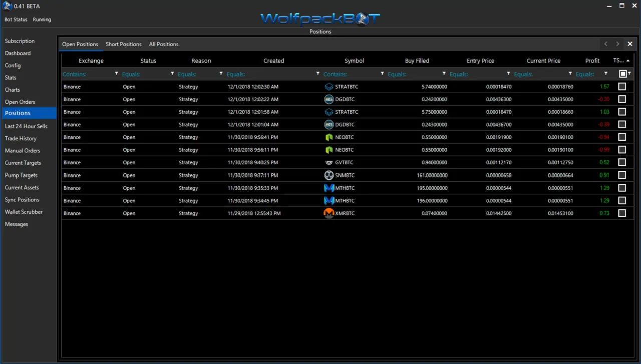Switch to Short Positions tab
Viewport: 641px width, 364px height.
(124, 44)
